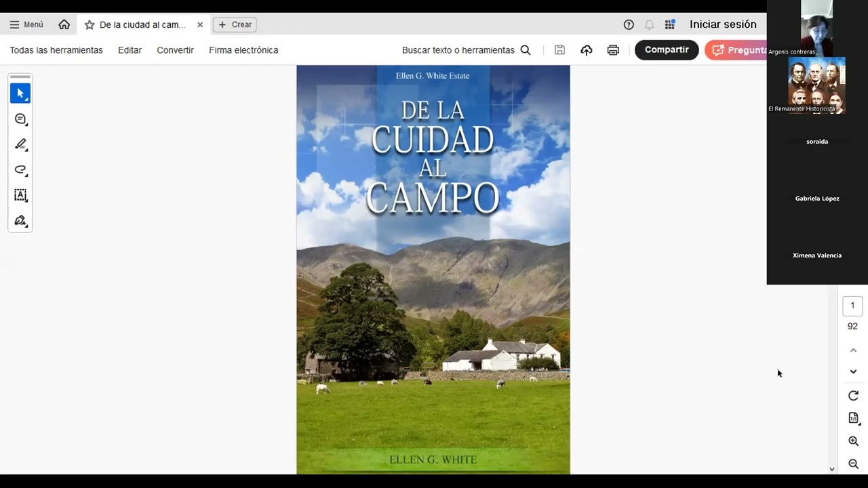Click the Compartir button
Image resolution: width=868 pixels, height=488 pixels.
(667, 50)
